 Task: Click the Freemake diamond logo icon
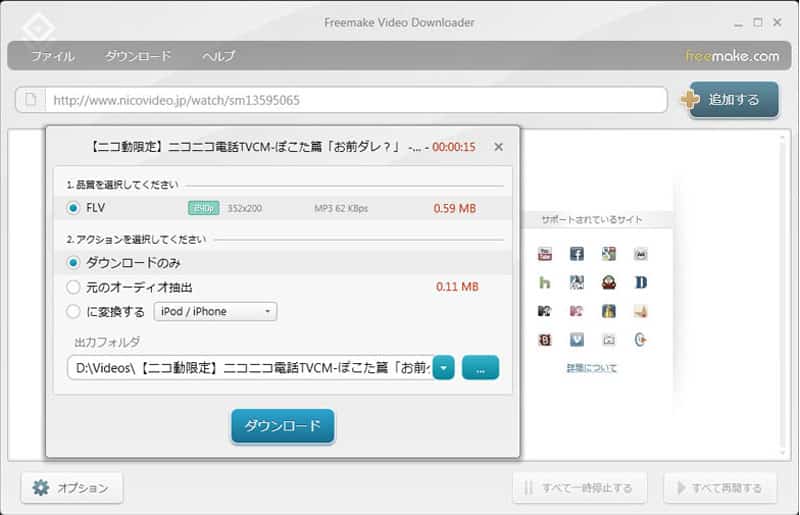point(39,28)
